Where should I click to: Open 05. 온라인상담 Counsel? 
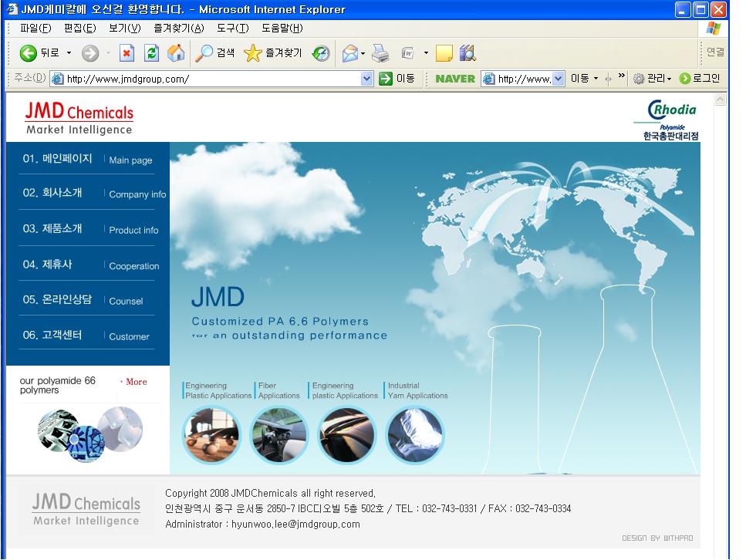point(83,300)
